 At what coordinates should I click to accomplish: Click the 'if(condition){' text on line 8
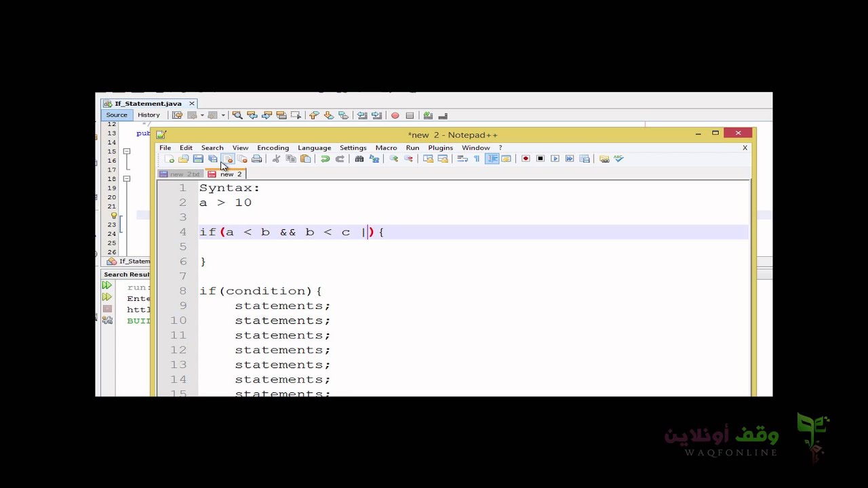pos(260,291)
